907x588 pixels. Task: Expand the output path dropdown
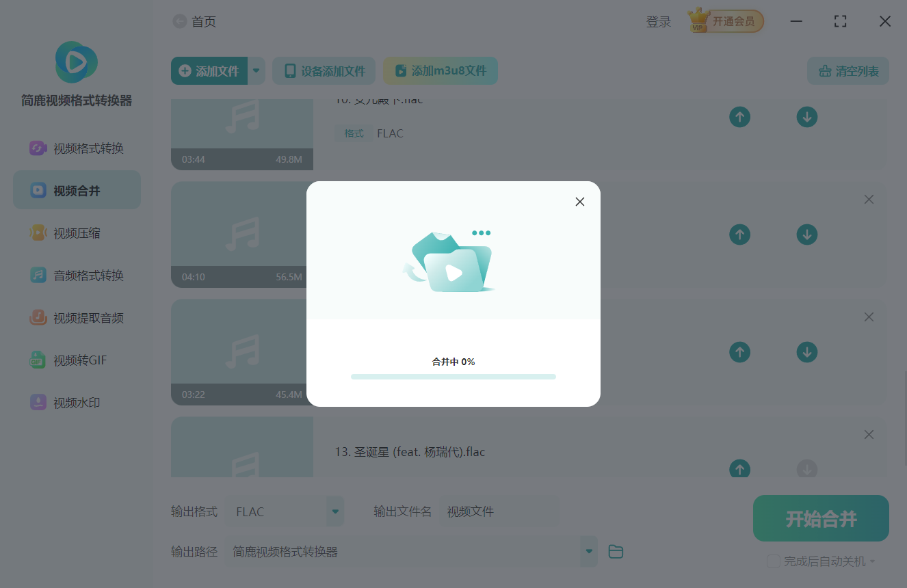588,551
